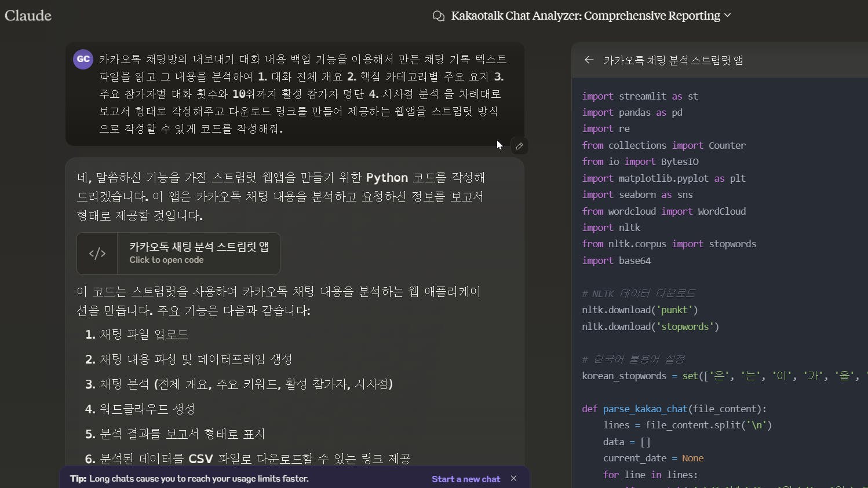The height and width of the screenshot is (488, 868).
Task: Dismiss the usage tip banner with the X
Action: (x=513, y=479)
